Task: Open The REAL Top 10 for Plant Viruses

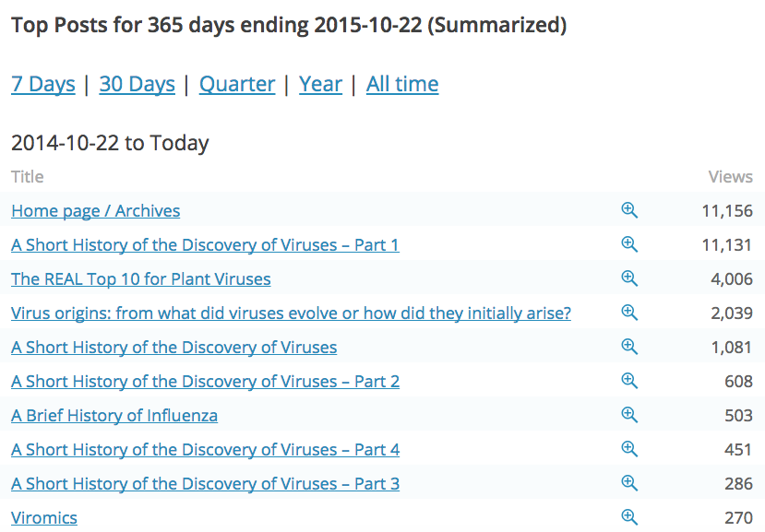Action: 140,279
